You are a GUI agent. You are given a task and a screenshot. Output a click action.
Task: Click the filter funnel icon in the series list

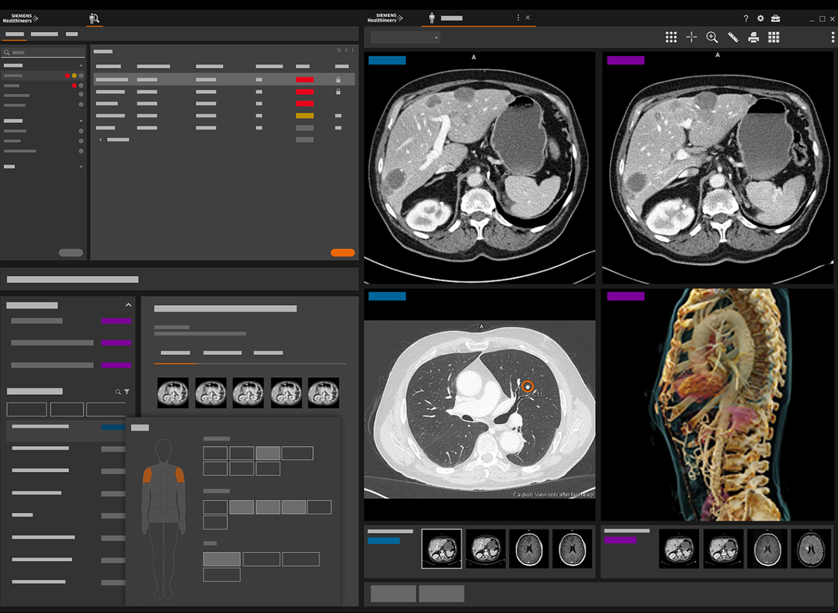(x=127, y=392)
